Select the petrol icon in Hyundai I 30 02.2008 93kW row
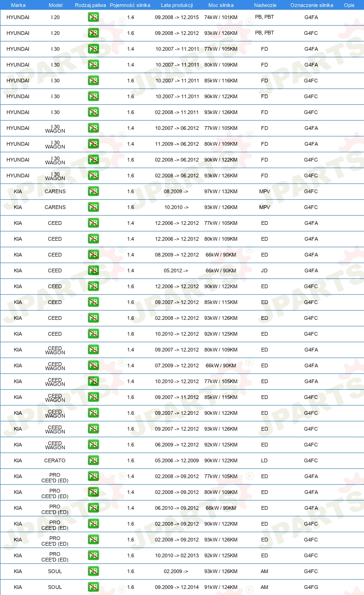Screen dimensions: 364x595 pos(93,112)
